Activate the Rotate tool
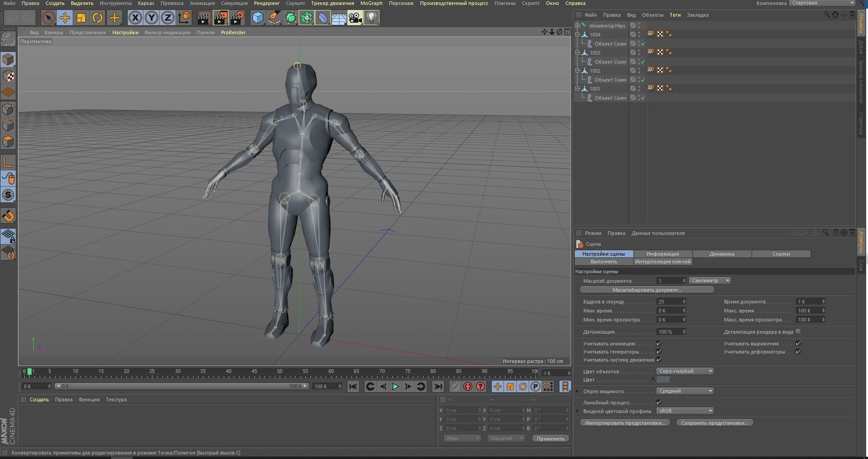The height and width of the screenshot is (459, 868). [97, 18]
